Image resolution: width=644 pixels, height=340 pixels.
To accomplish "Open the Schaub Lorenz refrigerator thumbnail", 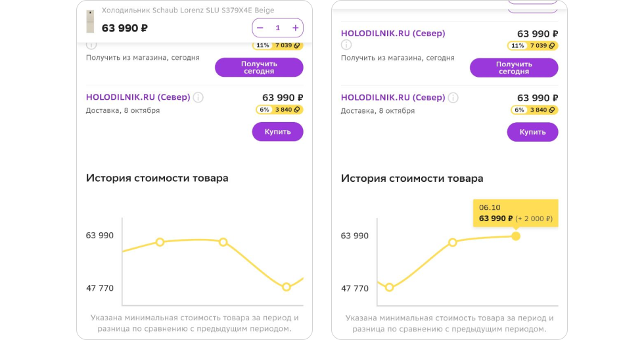I will pos(91,22).
